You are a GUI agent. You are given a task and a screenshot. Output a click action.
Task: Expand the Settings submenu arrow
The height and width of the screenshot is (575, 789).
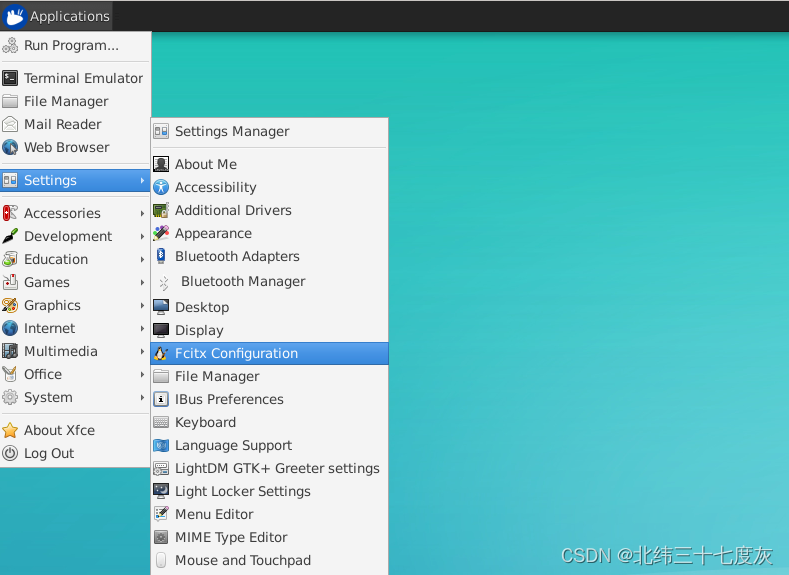coord(142,180)
